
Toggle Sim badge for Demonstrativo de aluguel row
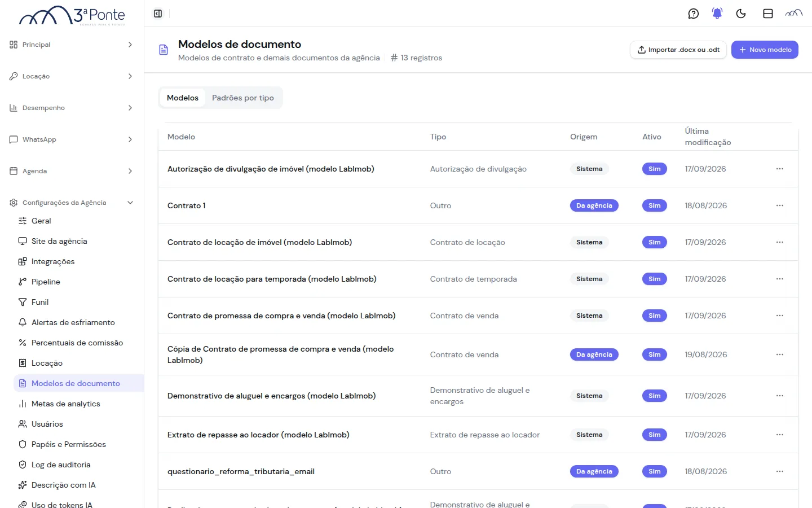click(654, 396)
